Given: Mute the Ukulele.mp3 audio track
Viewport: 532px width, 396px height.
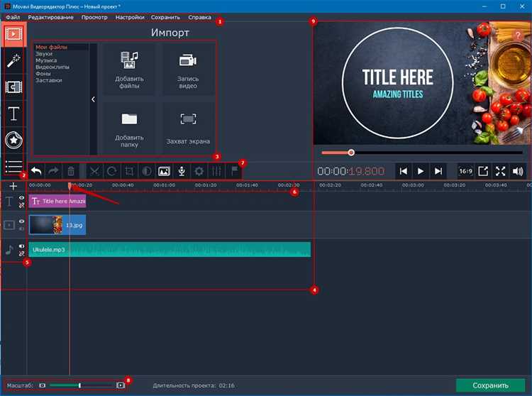Looking at the screenshot, I should tap(22, 246).
